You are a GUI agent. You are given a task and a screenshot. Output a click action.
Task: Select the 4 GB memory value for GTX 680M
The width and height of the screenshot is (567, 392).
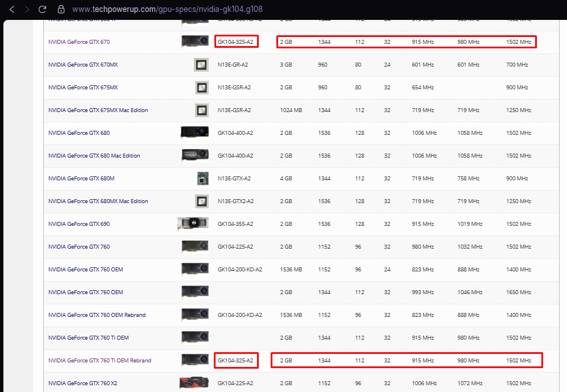point(286,179)
